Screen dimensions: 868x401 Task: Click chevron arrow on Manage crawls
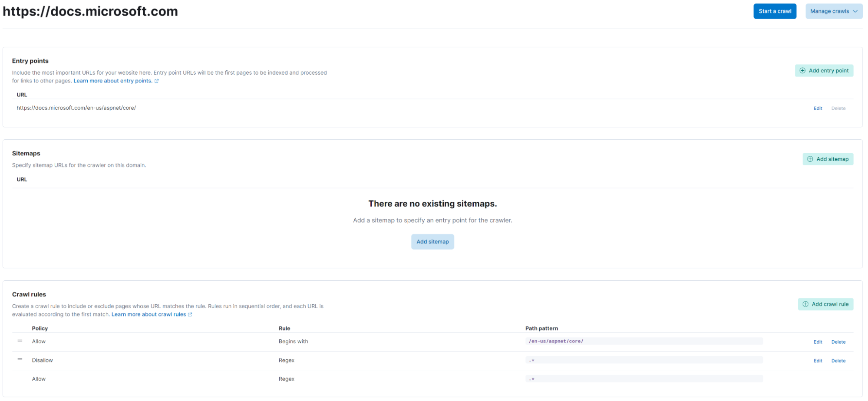(x=855, y=11)
